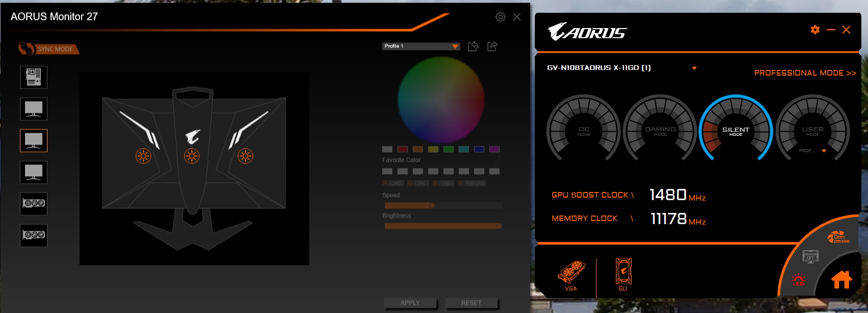Open AORUS Monitor settings gear
The width and height of the screenshot is (868, 313).
pos(501,17)
